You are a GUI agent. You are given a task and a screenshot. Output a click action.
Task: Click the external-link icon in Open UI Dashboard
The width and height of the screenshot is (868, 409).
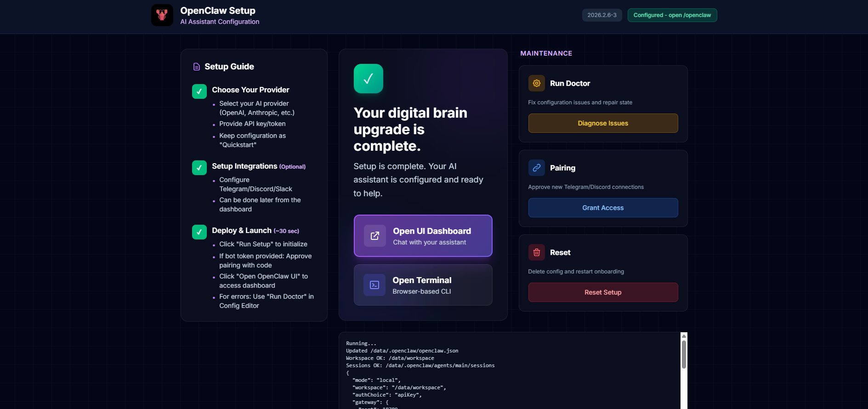(375, 236)
